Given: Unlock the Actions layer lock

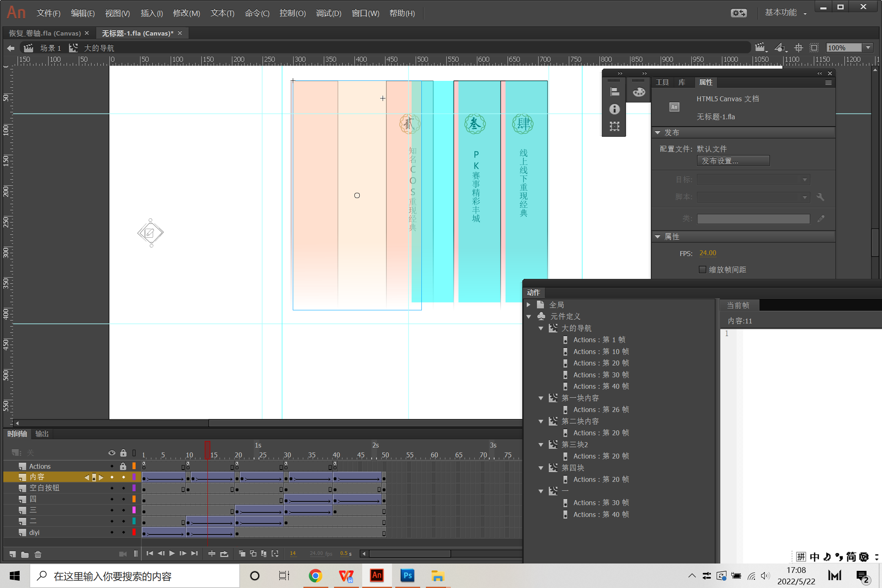Looking at the screenshot, I should pos(123,466).
